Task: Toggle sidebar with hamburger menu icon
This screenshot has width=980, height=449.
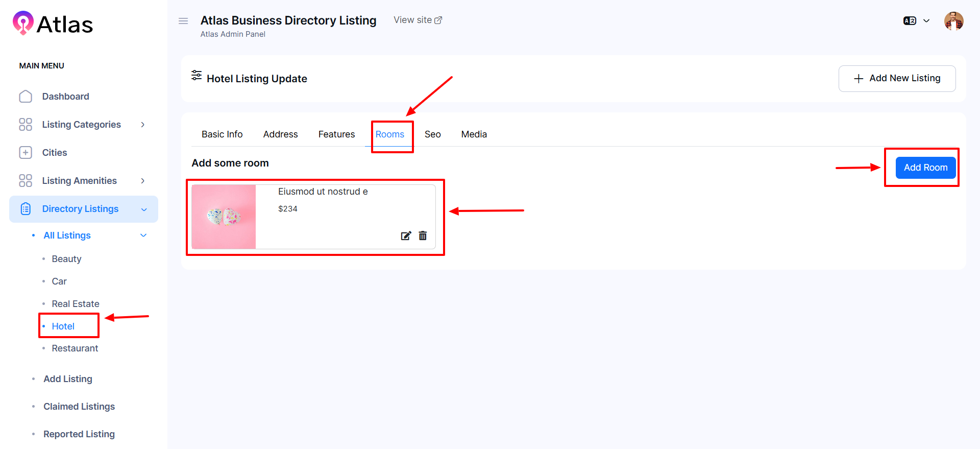Action: point(183,21)
